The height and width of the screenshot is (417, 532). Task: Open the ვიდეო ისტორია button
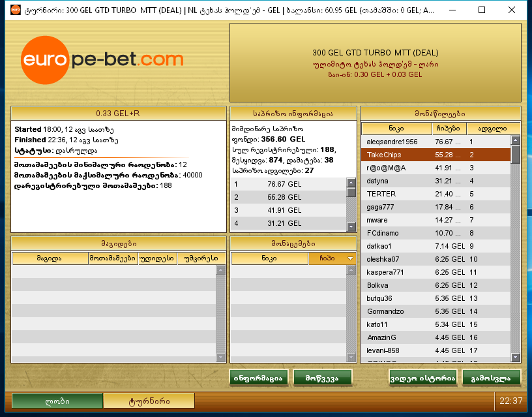tap(422, 378)
